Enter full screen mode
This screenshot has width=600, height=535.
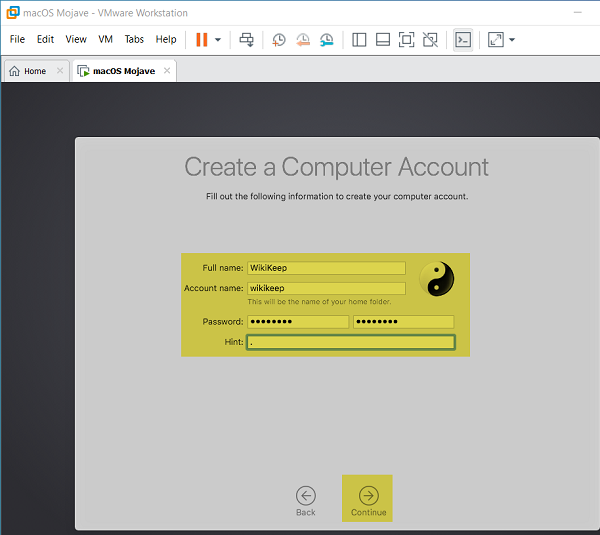click(406, 40)
